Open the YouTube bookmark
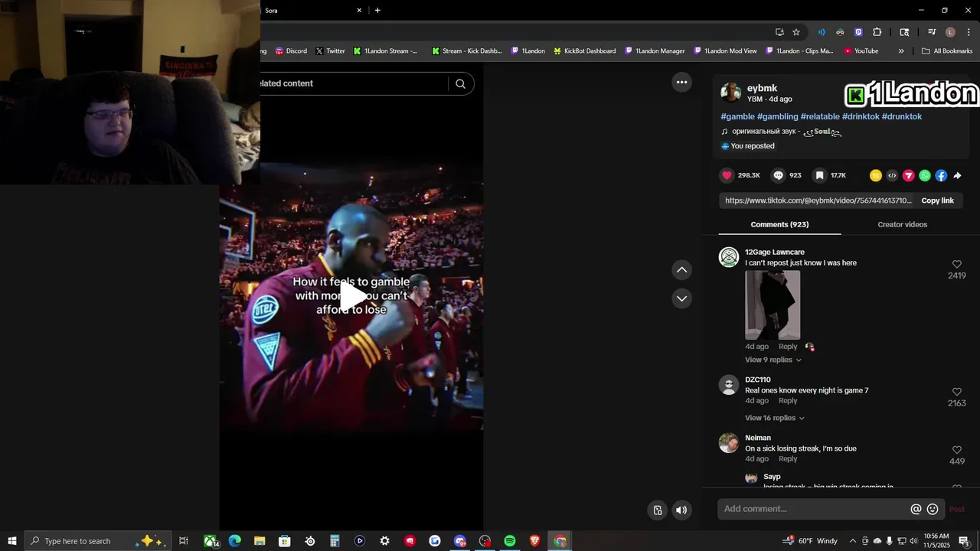This screenshot has height=551, width=980. [861, 51]
